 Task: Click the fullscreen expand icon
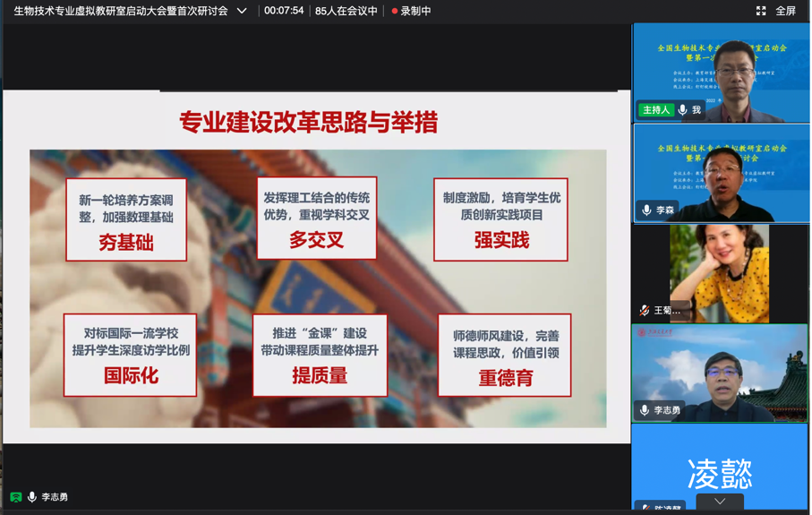(x=761, y=11)
